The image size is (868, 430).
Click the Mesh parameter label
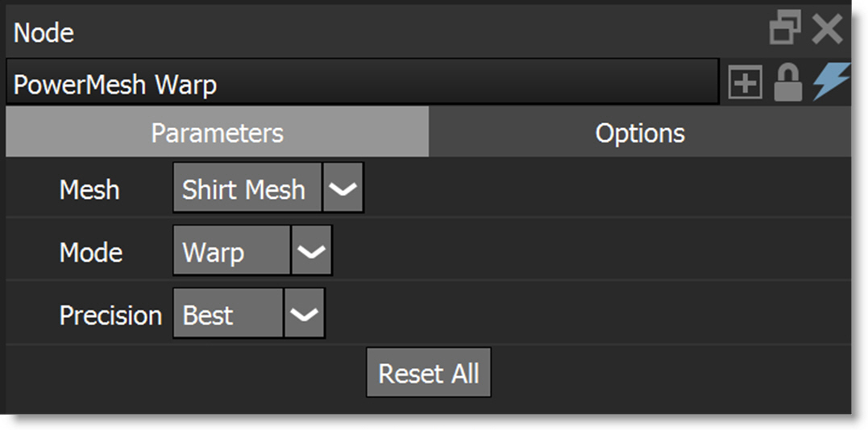click(89, 190)
